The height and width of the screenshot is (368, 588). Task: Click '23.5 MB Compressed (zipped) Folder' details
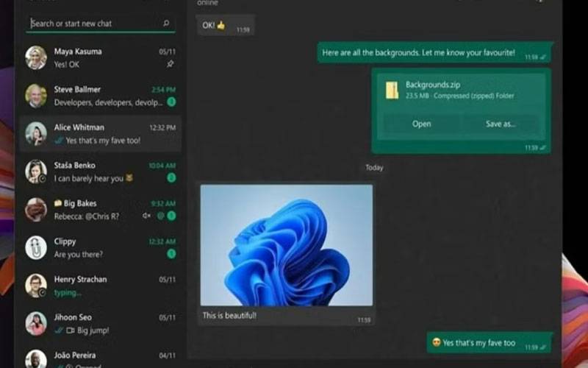[x=460, y=96]
